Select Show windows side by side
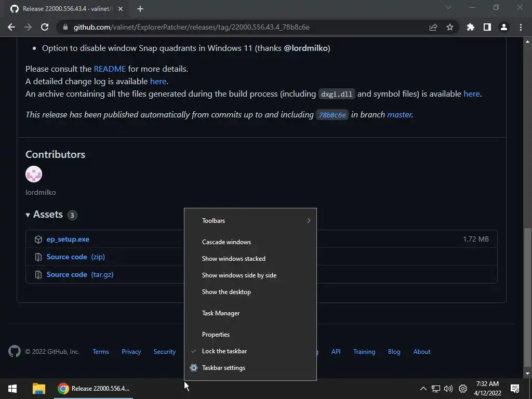This screenshot has width=532, height=399. (250, 275)
